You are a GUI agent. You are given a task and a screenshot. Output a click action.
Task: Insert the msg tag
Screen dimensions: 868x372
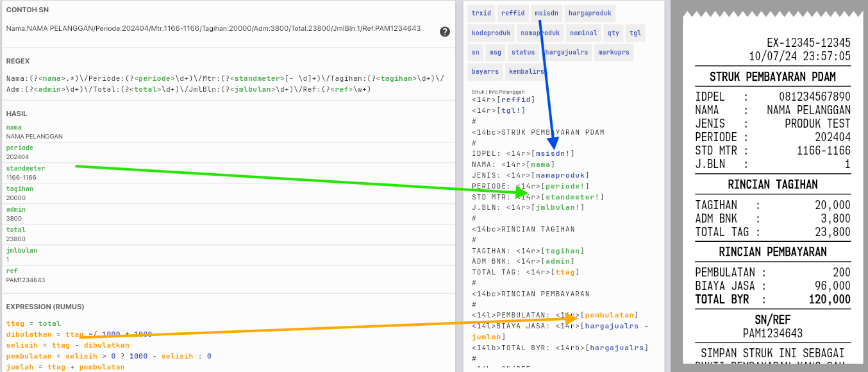(x=496, y=53)
